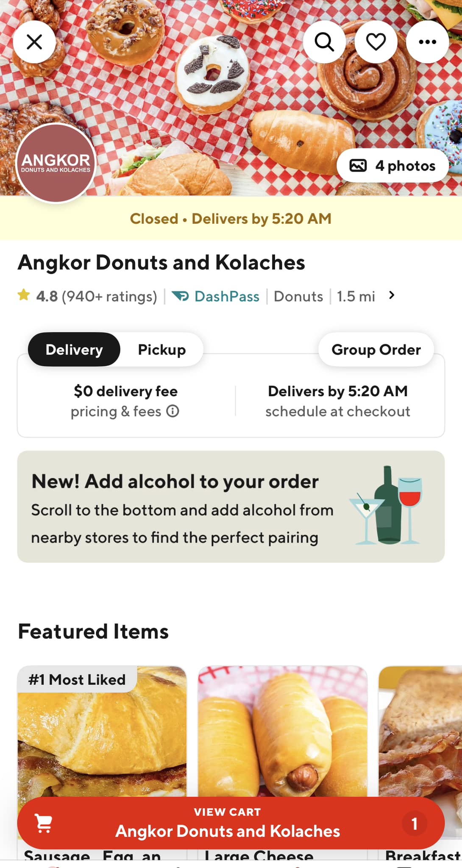
Task: Tap the pricing & fees info icon
Action: [x=173, y=411]
